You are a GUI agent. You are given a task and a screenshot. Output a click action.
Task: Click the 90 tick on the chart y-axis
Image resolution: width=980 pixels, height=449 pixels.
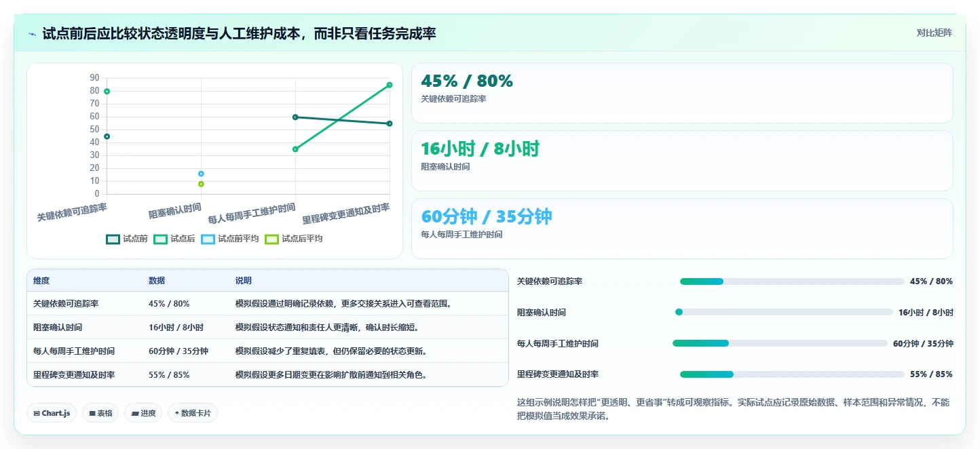(94, 78)
